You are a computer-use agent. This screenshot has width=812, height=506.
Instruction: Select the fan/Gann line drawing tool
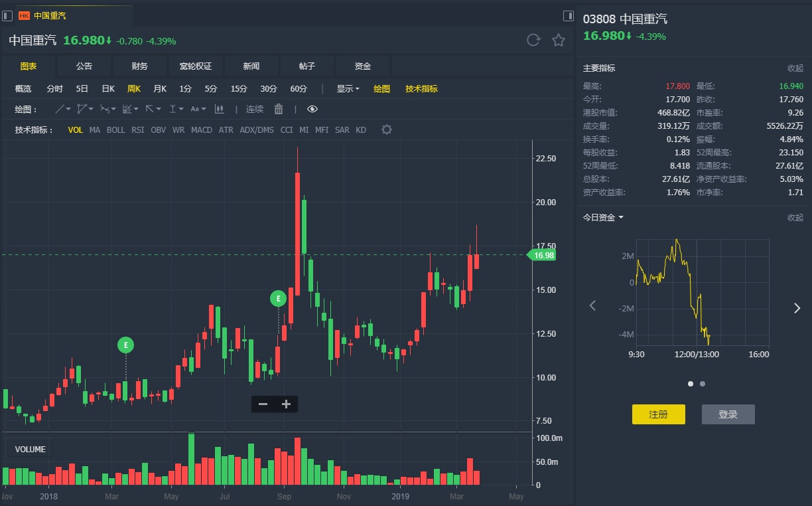tap(127, 109)
